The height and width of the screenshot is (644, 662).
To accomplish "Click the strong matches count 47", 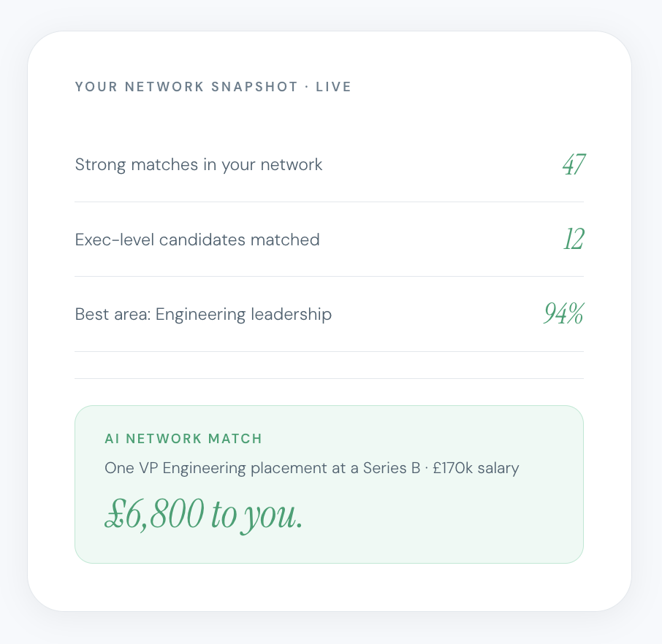I will click(x=573, y=165).
